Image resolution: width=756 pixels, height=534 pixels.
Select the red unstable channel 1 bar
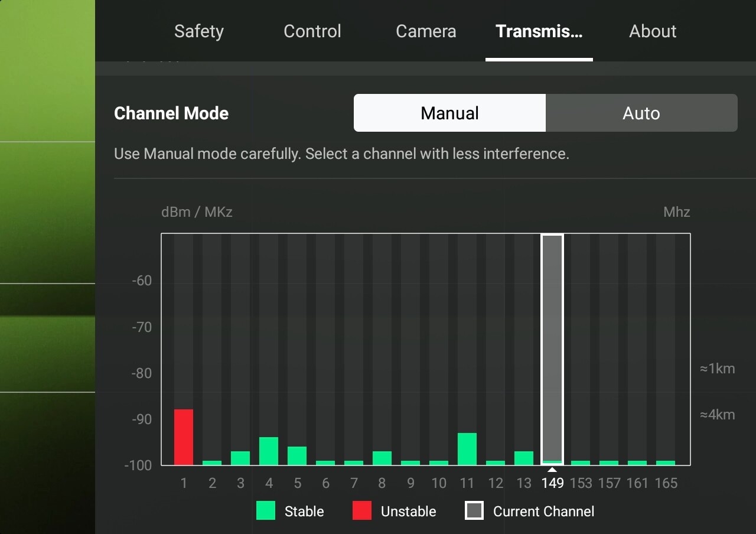pos(184,437)
